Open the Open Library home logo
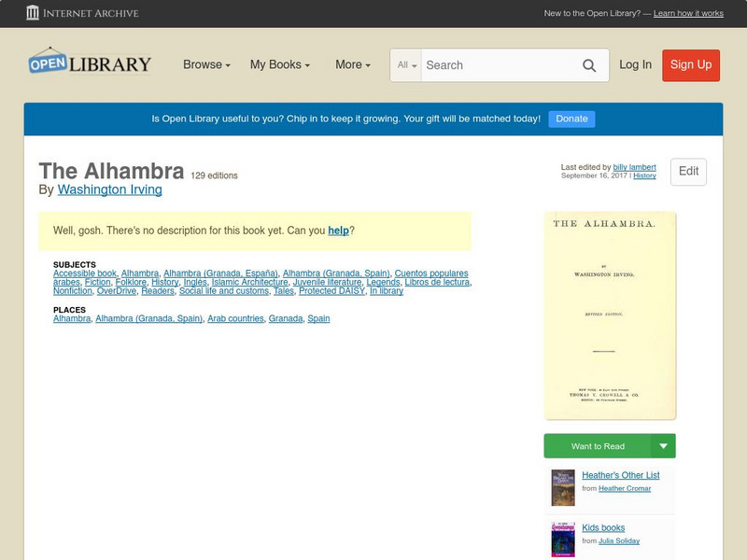The image size is (747, 560). pos(90,62)
